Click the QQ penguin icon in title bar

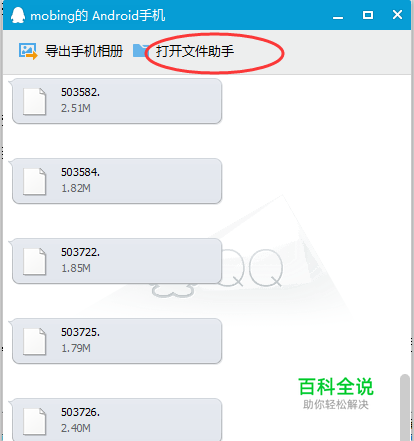18,15
